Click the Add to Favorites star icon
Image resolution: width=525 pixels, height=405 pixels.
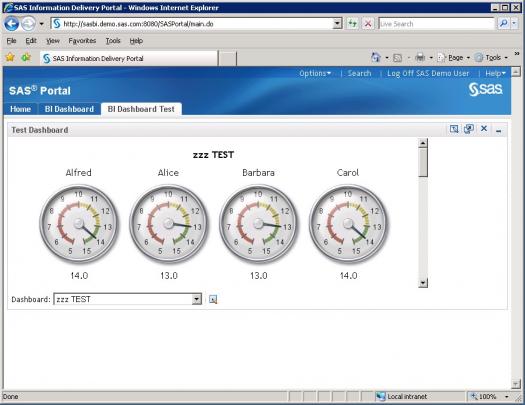(26, 58)
